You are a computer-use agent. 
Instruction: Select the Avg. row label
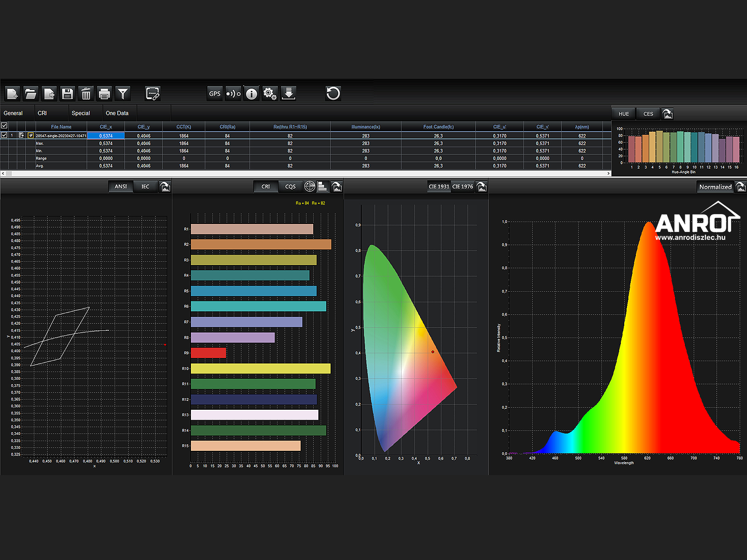click(x=40, y=166)
